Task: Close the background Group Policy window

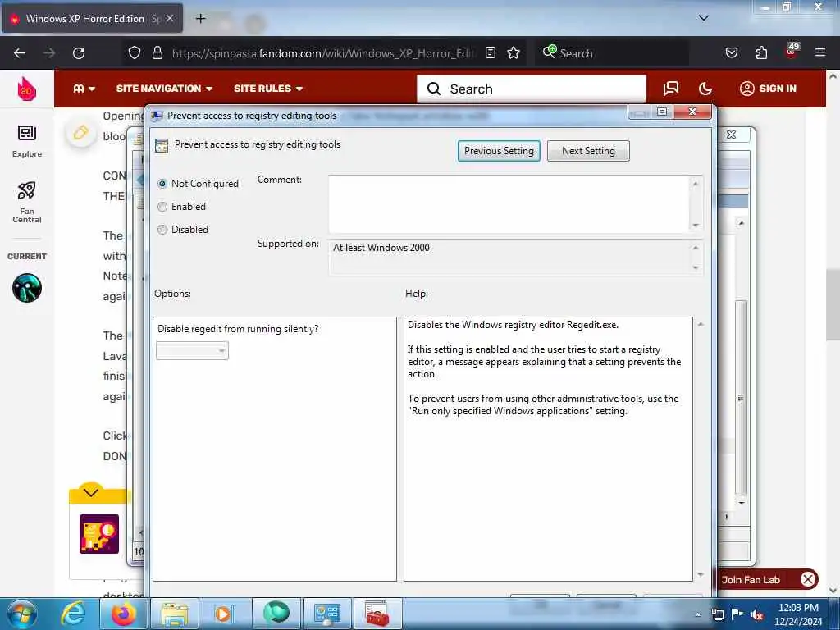Action: point(731,135)
